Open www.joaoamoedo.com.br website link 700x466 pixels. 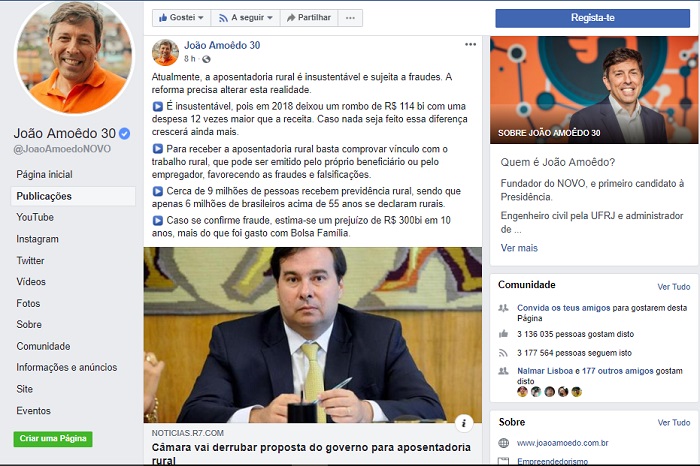tap(562, 443)
